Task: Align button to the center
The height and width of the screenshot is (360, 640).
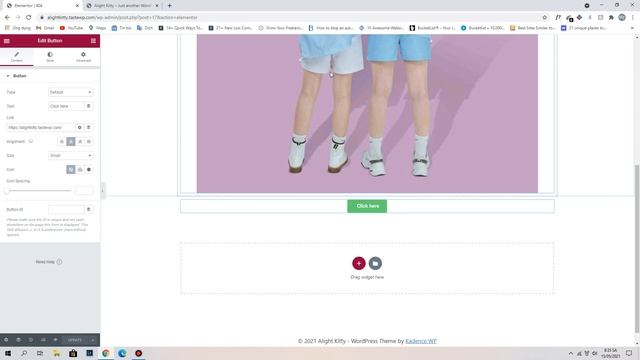Action: [x=71, y=142]
